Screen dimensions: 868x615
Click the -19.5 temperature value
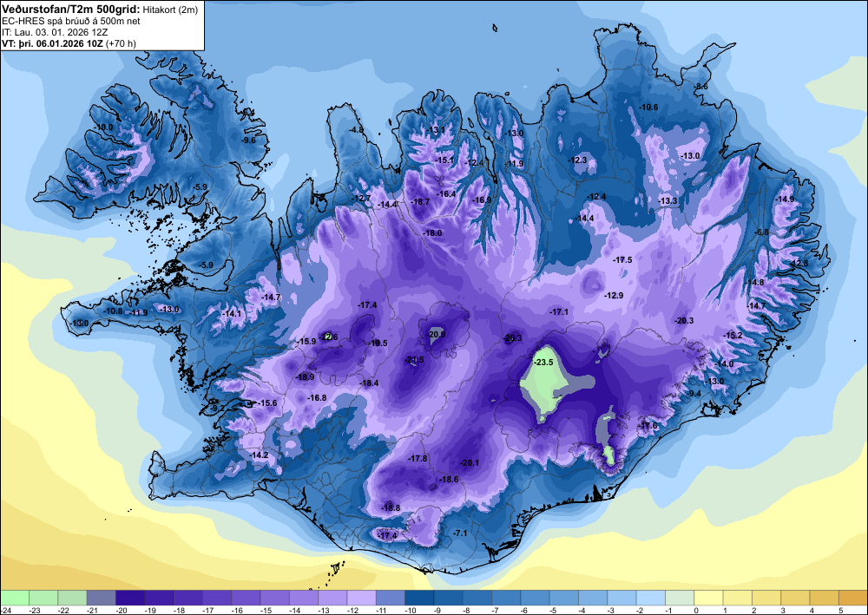(x=378, y=343)
